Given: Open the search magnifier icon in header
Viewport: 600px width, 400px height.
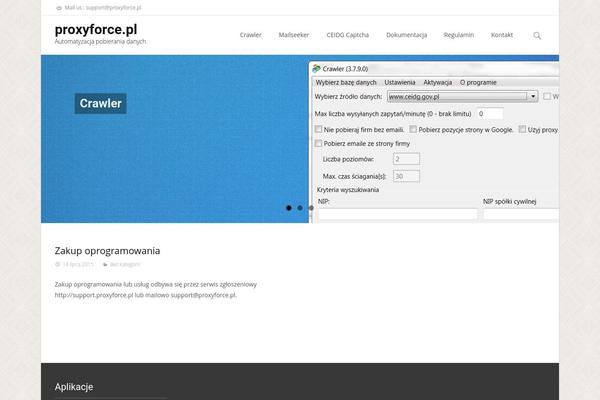Looking at the screenshot, I should [x=537, y=36].
